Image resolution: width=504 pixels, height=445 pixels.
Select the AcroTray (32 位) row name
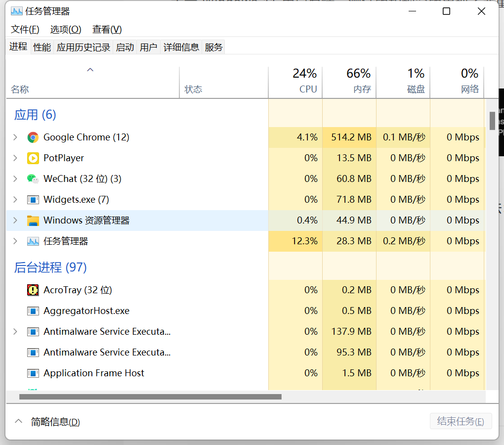[78, 290]
